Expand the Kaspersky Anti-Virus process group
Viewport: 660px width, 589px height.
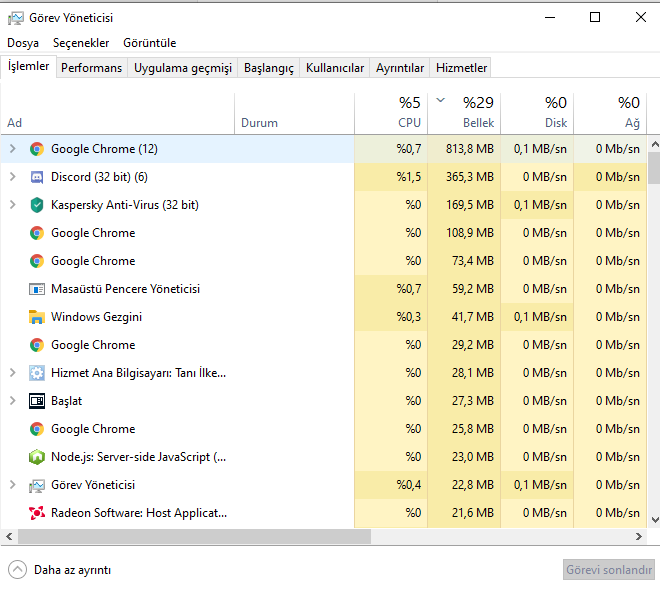click(12, 205)
